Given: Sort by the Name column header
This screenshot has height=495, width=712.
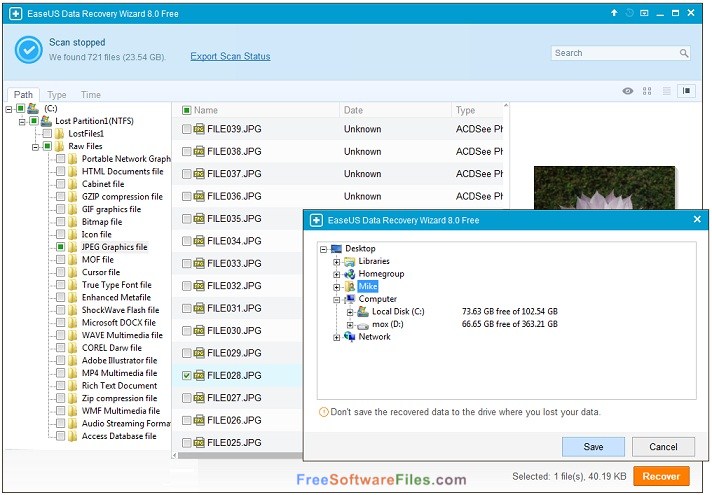Looking at the screenshot, I should click(x=206, y=110).
